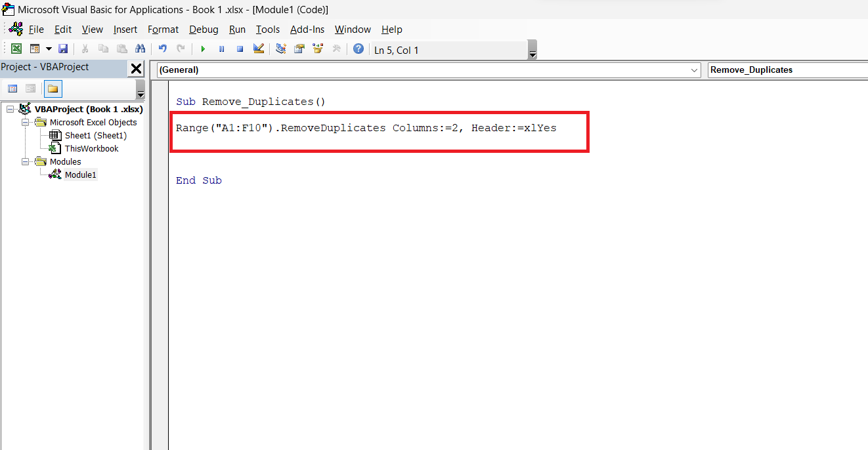Open Find with the binoculars icon
The width and height of the screenshot is (868, 450).
tap(140, 49)
